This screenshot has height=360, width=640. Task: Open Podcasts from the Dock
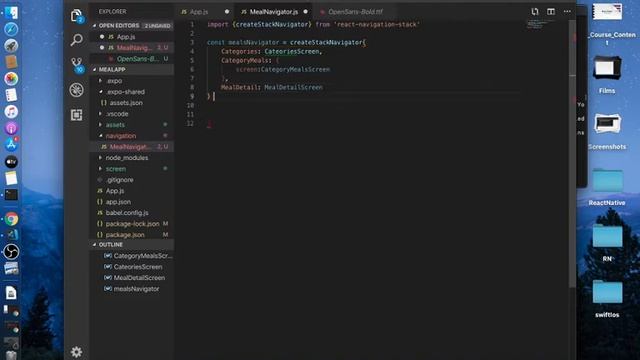click(11, 128)
